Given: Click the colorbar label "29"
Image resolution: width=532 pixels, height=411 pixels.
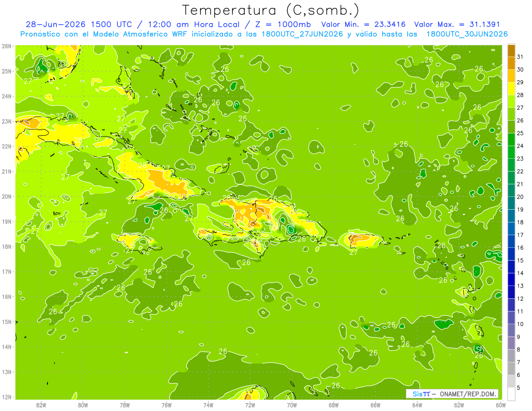Looking at the screenshot, I should [x=521, y=82].
